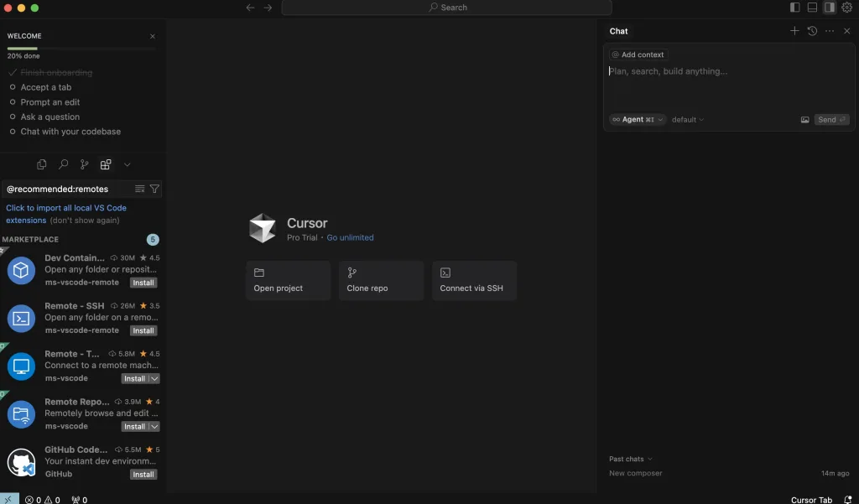Start a new chat with plus icon
Viewport: 859px width, 504px height.
coord(794,31)
